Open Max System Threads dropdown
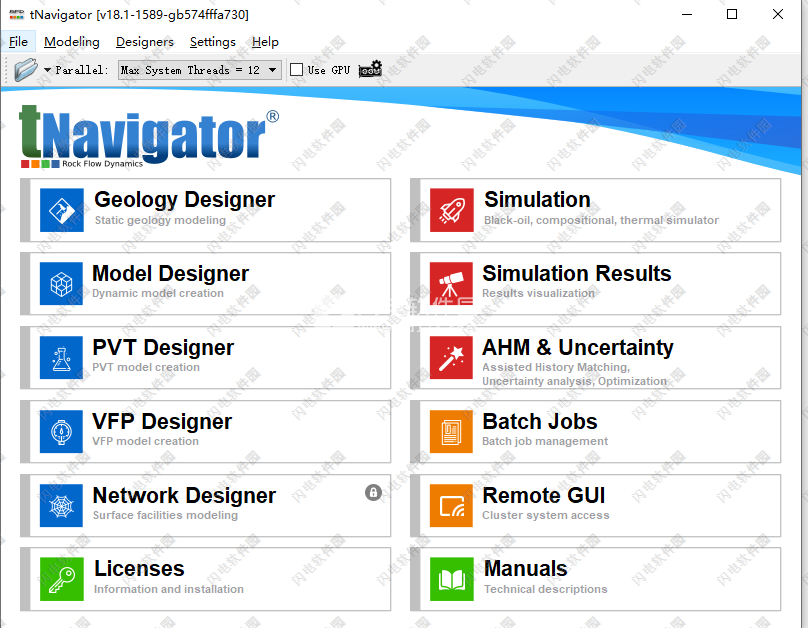The width and height of the screenshot is (808, 628). click(200, 70)
